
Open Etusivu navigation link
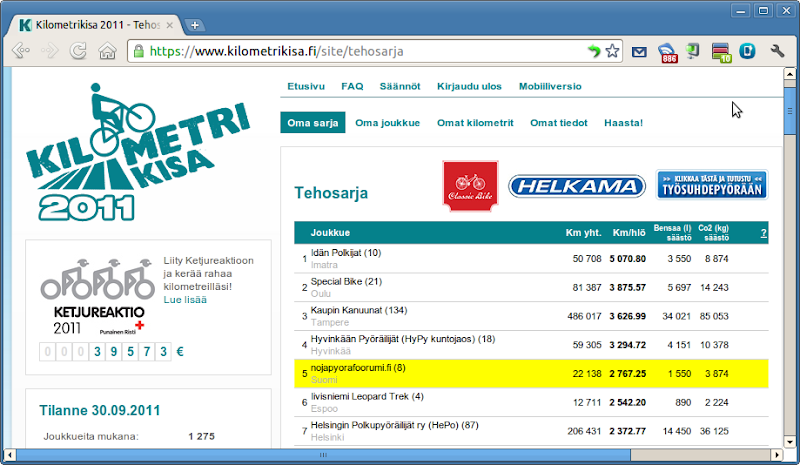(x=306, y=86)
